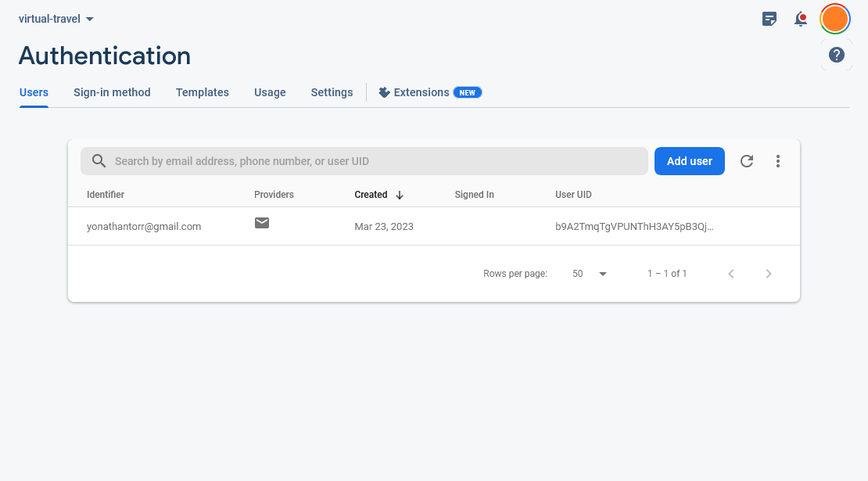The image size is (868, 481).
Task: Select the user yonathantorr@gmail.com row
Action: (144, 226)
